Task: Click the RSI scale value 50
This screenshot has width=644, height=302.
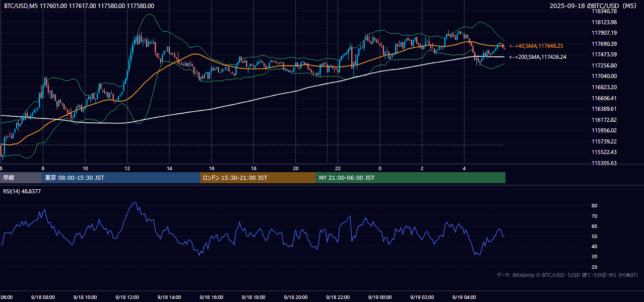Action: tap(595, 236)
